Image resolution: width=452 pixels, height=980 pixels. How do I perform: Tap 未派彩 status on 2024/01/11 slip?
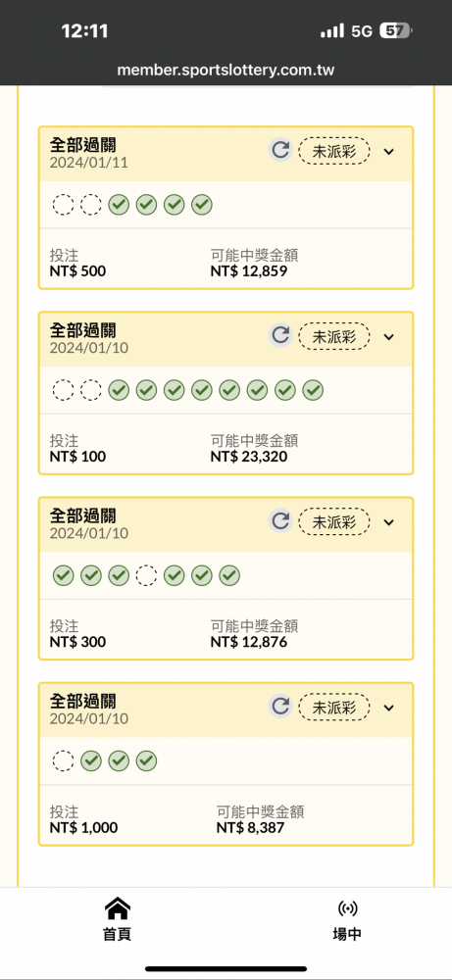coord(333,151)
